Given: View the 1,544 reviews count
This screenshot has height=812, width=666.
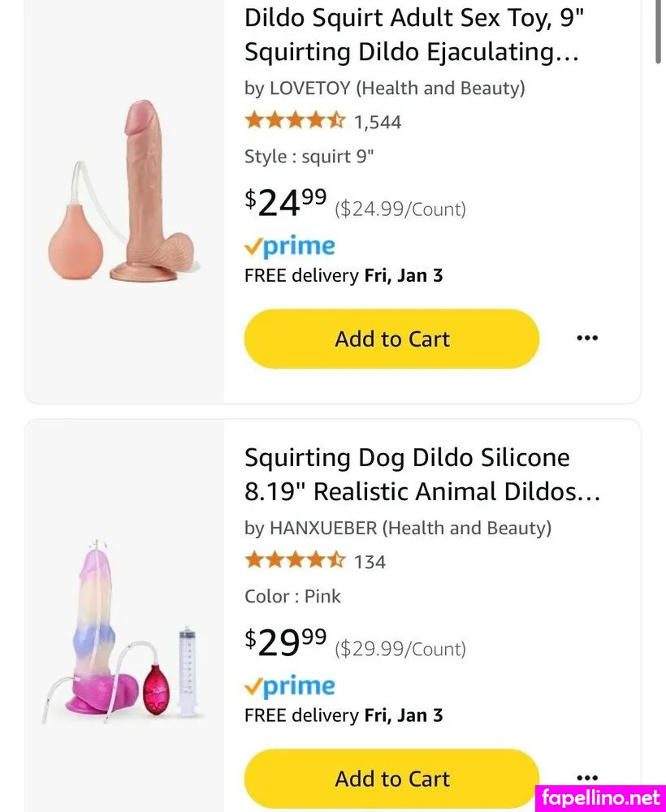Looking at the screenshot, I should pos(378,123).
